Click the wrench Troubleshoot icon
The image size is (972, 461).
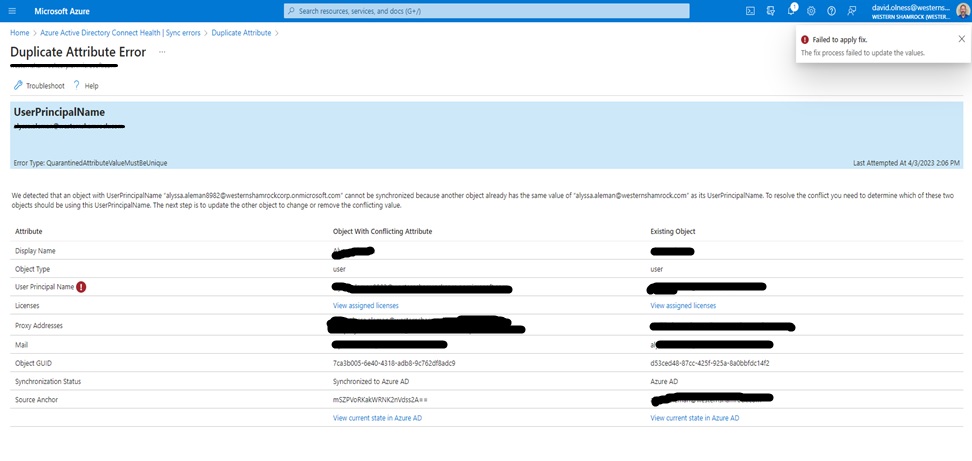click(x=18, y=86)
